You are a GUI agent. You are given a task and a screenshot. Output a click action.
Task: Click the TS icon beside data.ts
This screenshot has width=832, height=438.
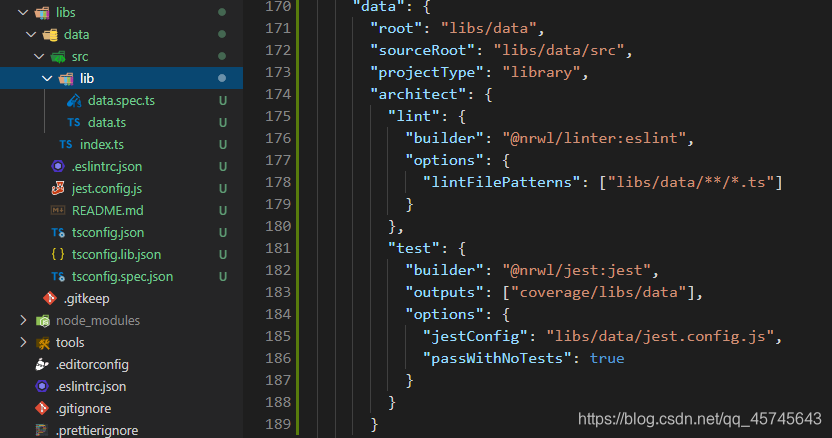(74, 123)
